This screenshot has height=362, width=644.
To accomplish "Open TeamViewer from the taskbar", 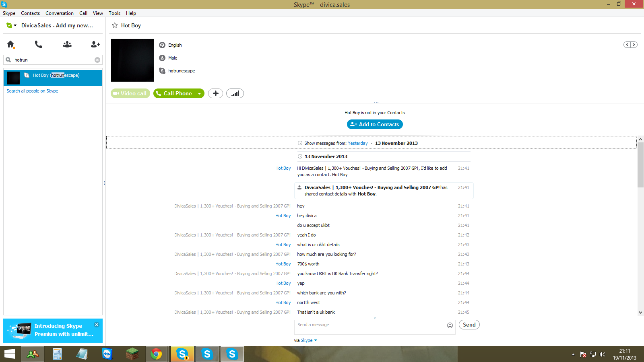I will [107, 354].
